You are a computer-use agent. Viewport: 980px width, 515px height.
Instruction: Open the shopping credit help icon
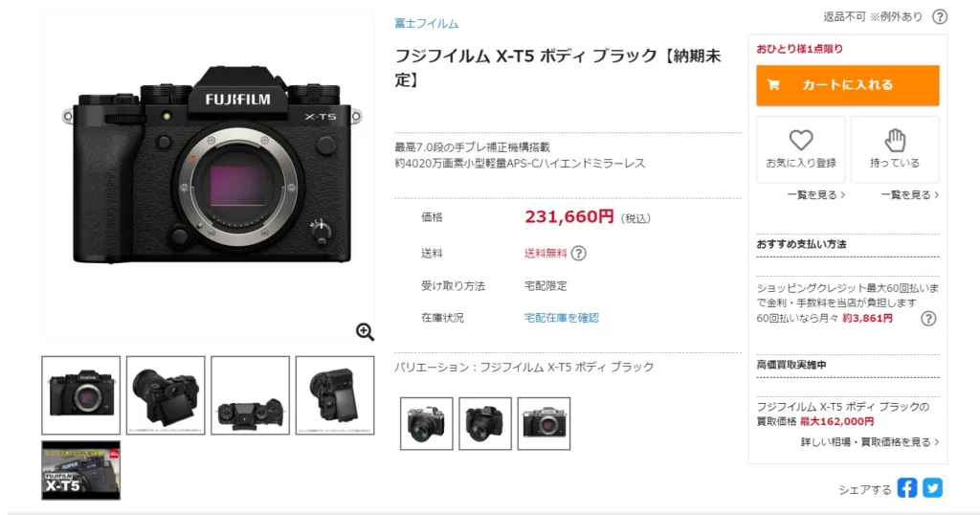coord(928,319)
